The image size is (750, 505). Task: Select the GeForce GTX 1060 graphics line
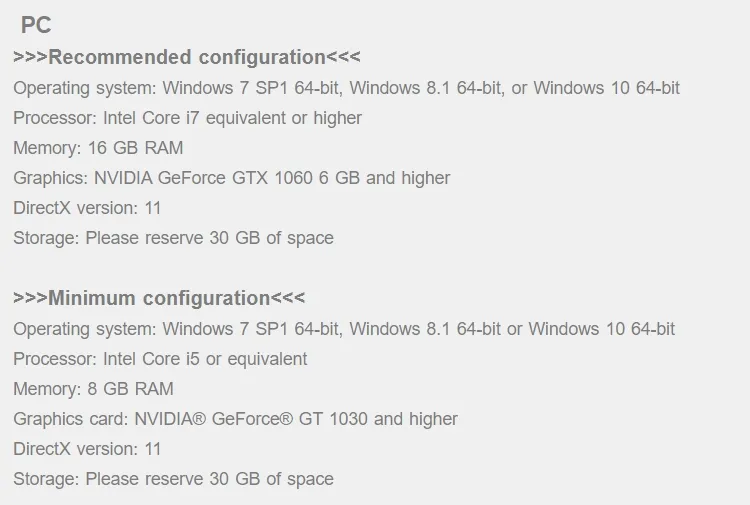[x=231, y=178]
